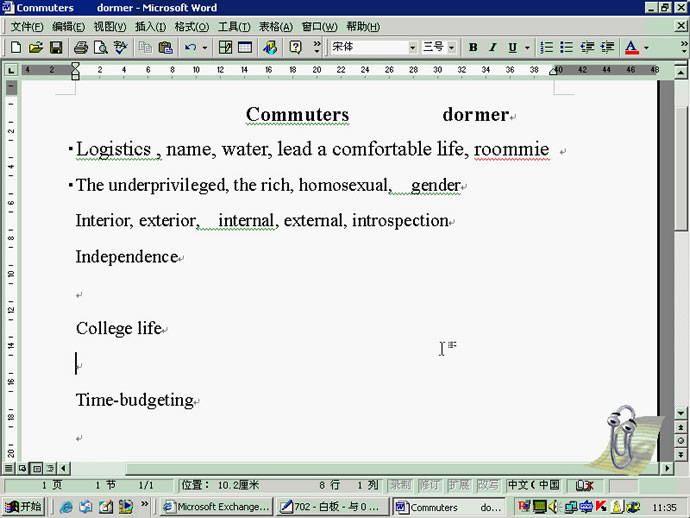This screenshot has height=518, width=690.
Task: Click the horizontal scrollbar left arrow
Action: tap(64, 468)
